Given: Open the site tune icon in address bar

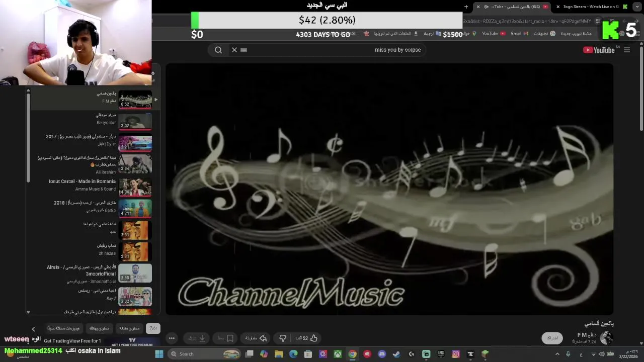Looking at the screenshot, I should pos(598,21).
